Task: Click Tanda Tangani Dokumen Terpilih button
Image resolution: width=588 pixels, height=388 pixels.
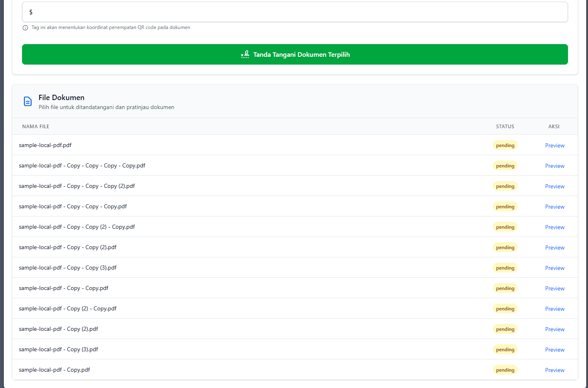Action: point(295,54)
